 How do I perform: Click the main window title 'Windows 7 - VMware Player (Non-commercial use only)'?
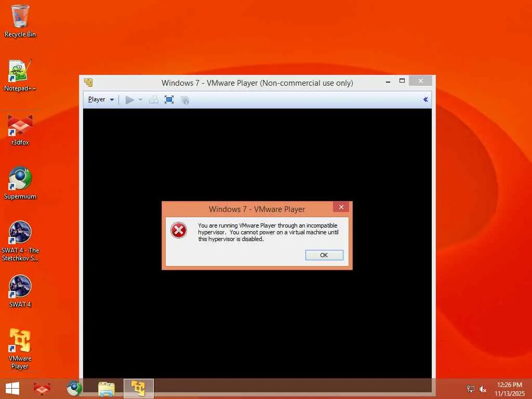pyautogui.click(x=257, y=83)
